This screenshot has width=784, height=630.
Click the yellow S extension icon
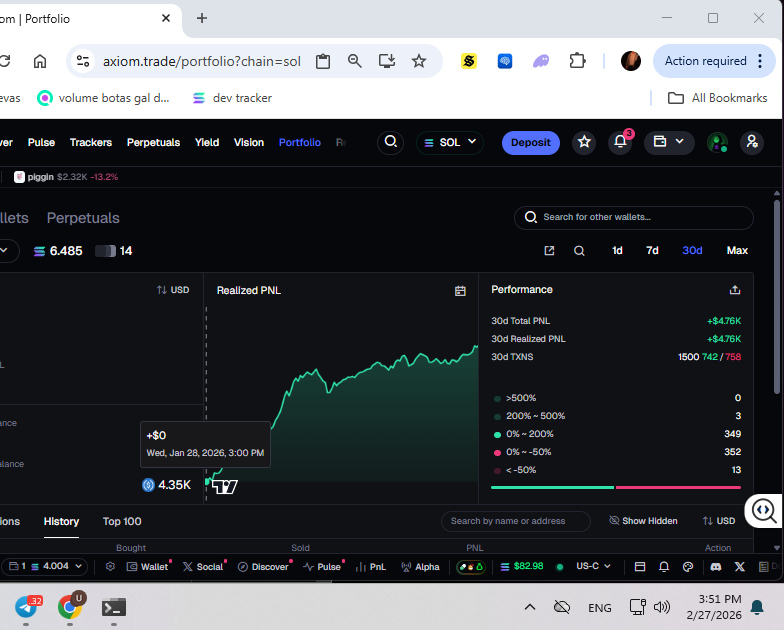click(x=468, y=61)
